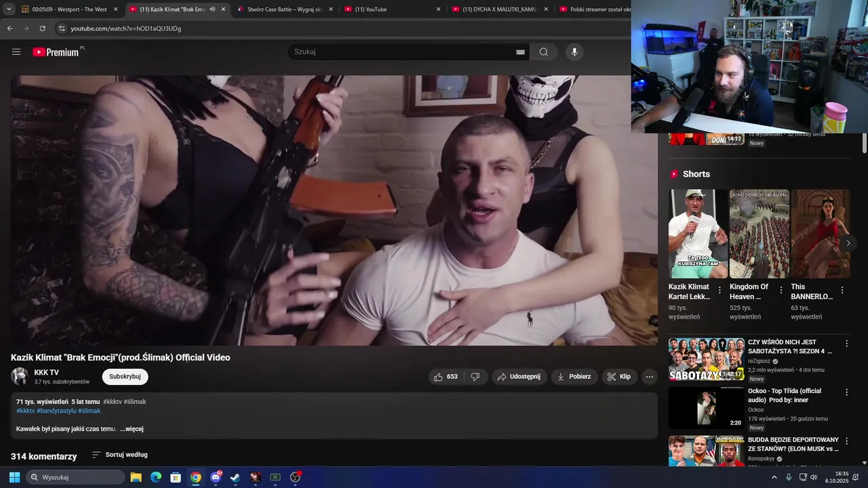This screenshot has height=488, width=868.
Task: Open options menu for This BANNERLO Short
Action: tap(842, 290)
